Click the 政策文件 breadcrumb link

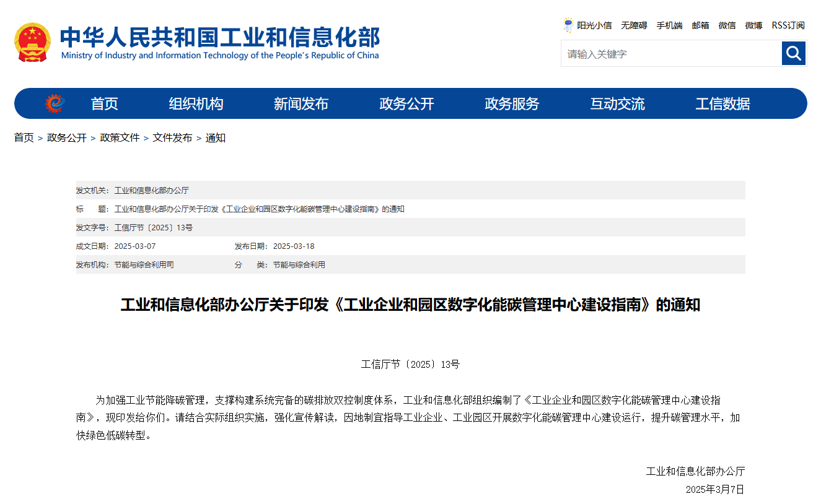tap(119, 138)
